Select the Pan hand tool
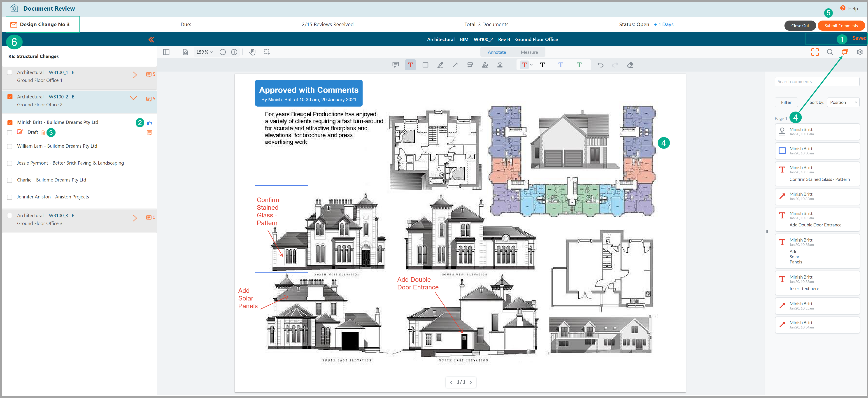The width and height of the screenshot is (868, 398). pos(252,52)
